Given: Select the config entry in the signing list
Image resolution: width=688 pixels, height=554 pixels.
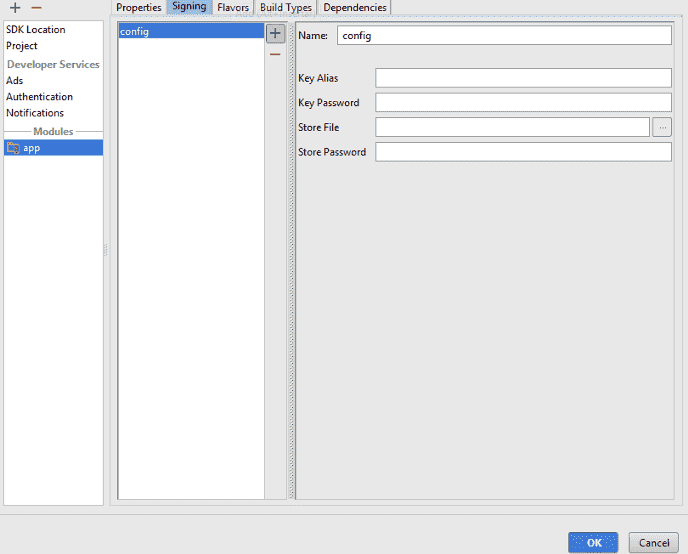Looking at the screenshot, I should pyautogui.click(x=191, y=31).
